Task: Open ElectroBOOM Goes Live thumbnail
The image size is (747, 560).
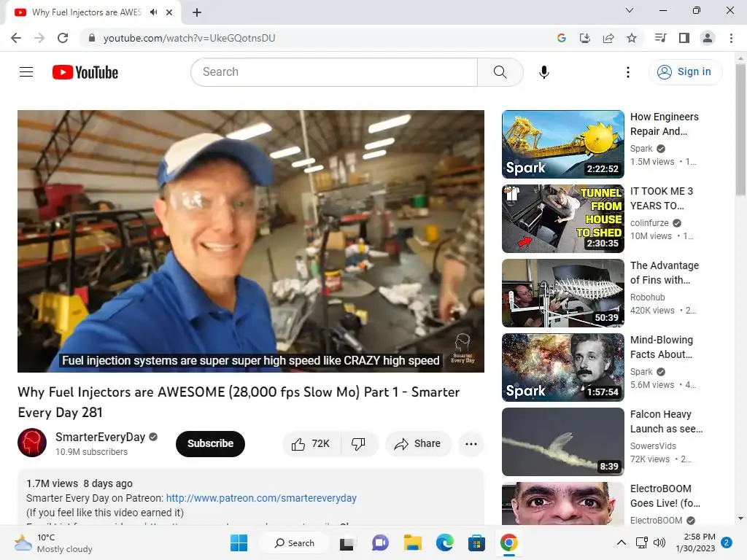Action: click(562, 503)
